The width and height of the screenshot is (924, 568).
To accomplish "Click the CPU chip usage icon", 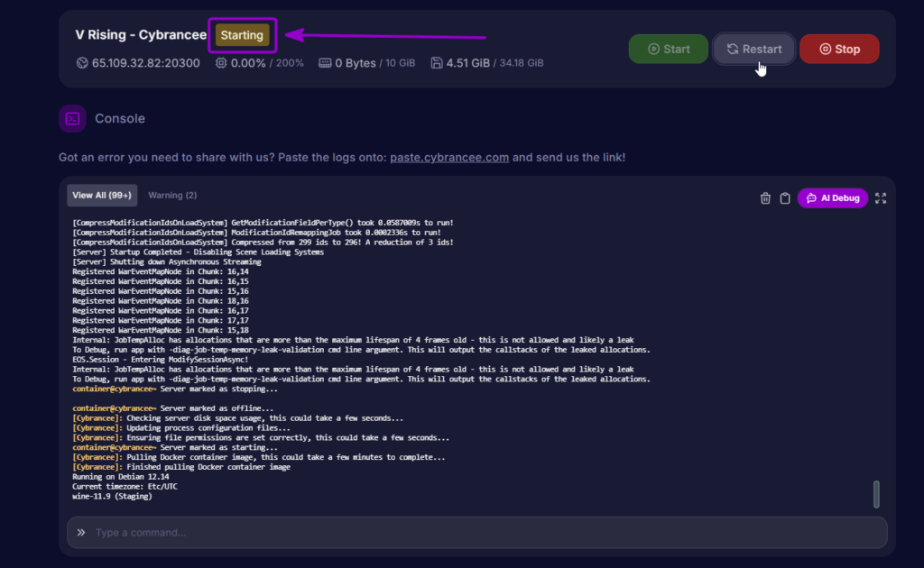I will pyautogui.click(x=220, y=63).
